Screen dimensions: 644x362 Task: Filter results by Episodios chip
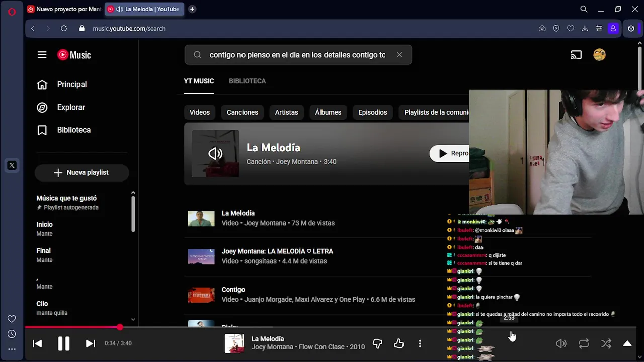[372, 112]
